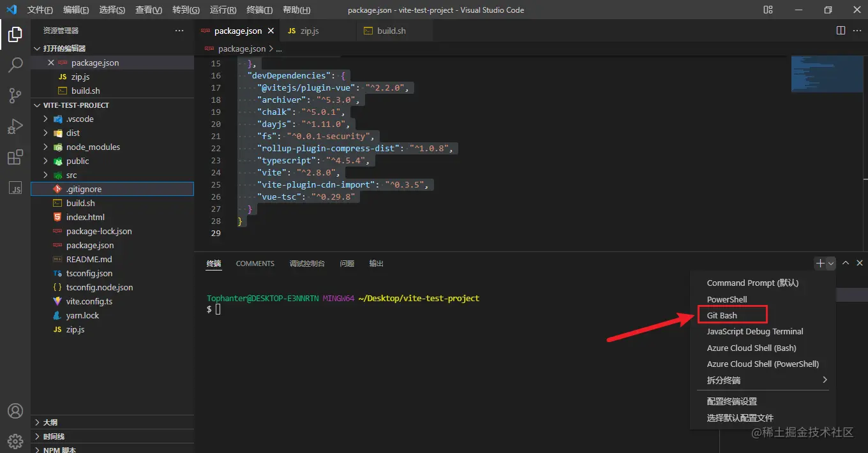This screenshot has height=453, width=868.
Task: Close the terminal panel
Action: point(860,263)
